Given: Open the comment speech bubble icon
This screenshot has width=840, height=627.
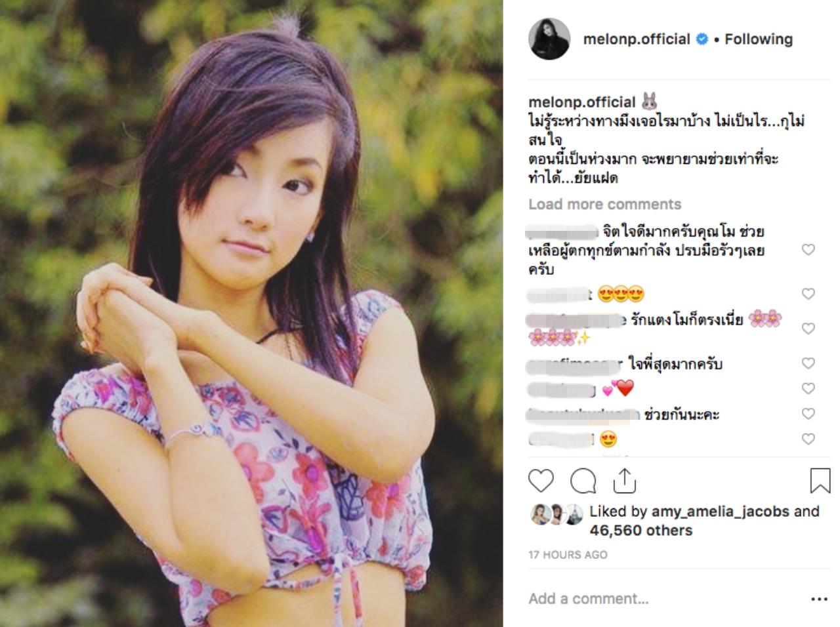Looking at the screenshot, I should tap(583, 481).
